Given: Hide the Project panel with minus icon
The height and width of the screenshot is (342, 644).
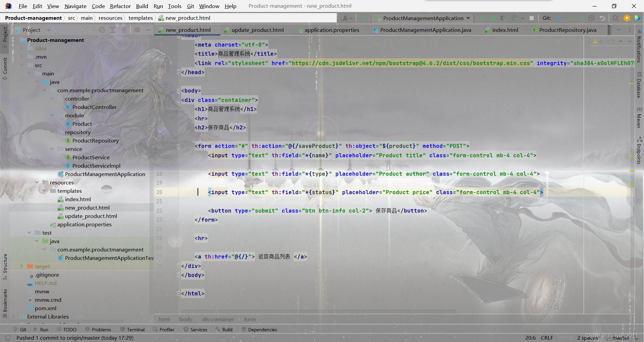Looking at the screenshot, I should point(148,30).
